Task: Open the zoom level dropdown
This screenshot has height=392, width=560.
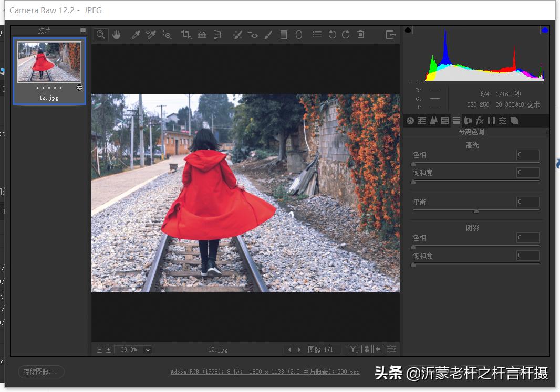Action: point(148,349)
